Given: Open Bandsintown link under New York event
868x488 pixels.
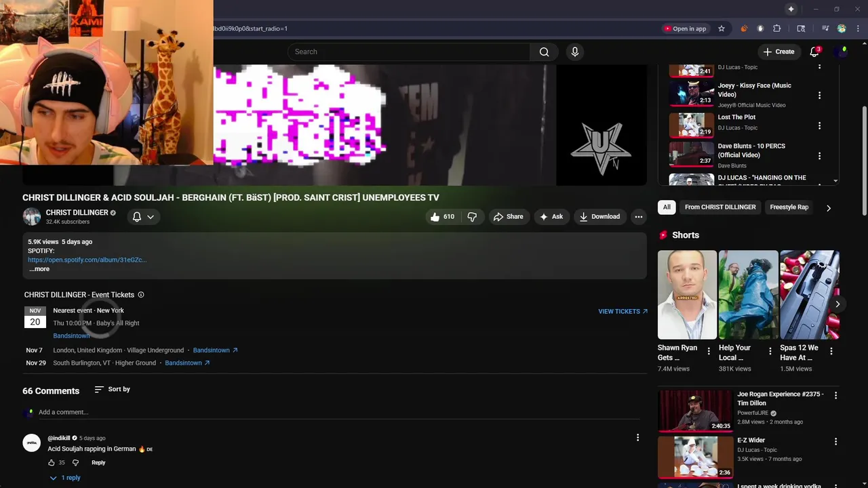Looking at the screenshot, I should click(71, 336).
